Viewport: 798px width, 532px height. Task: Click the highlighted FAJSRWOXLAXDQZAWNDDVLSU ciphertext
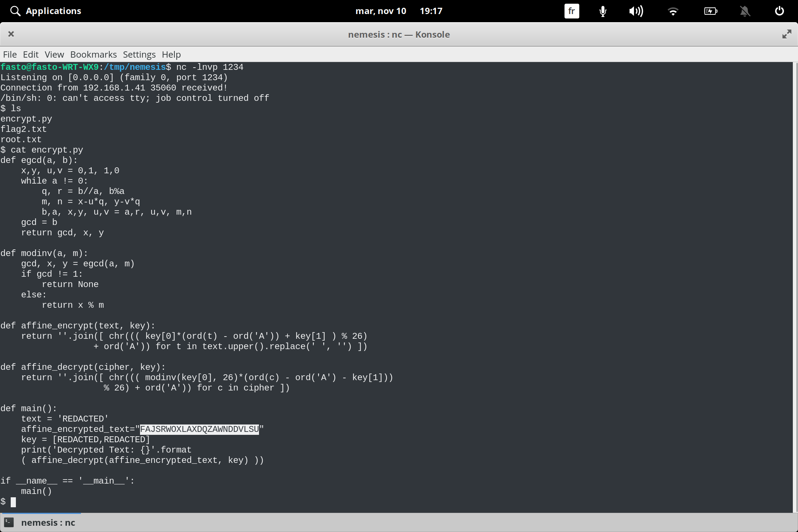(x=199, y=429)
